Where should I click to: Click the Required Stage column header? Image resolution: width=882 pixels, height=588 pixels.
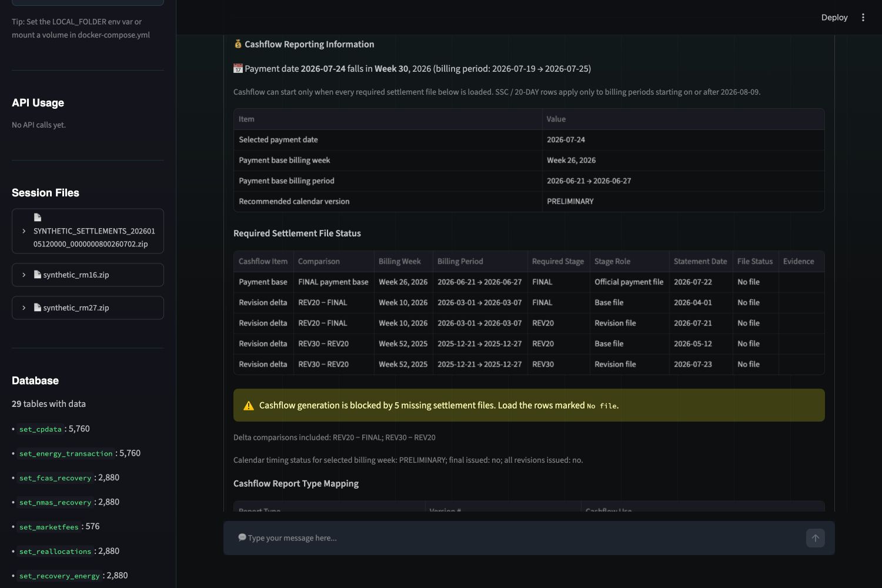point(558,262)
